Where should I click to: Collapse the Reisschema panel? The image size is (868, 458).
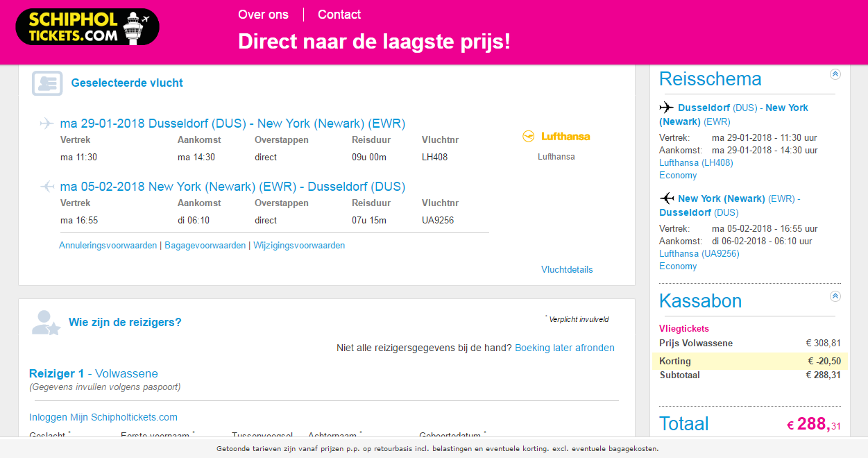pos(835,74)
